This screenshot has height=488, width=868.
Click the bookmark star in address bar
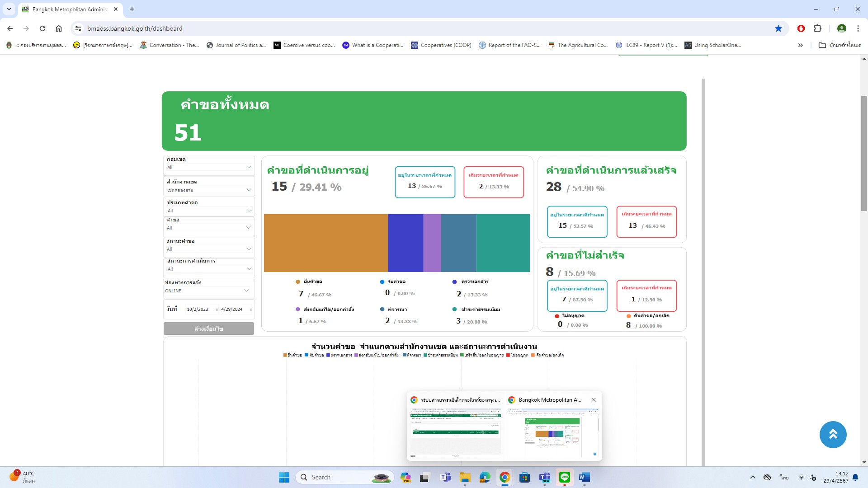pos(778,28)
